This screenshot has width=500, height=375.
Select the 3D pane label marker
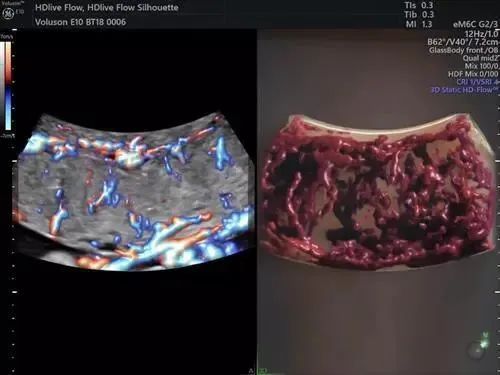263,371
